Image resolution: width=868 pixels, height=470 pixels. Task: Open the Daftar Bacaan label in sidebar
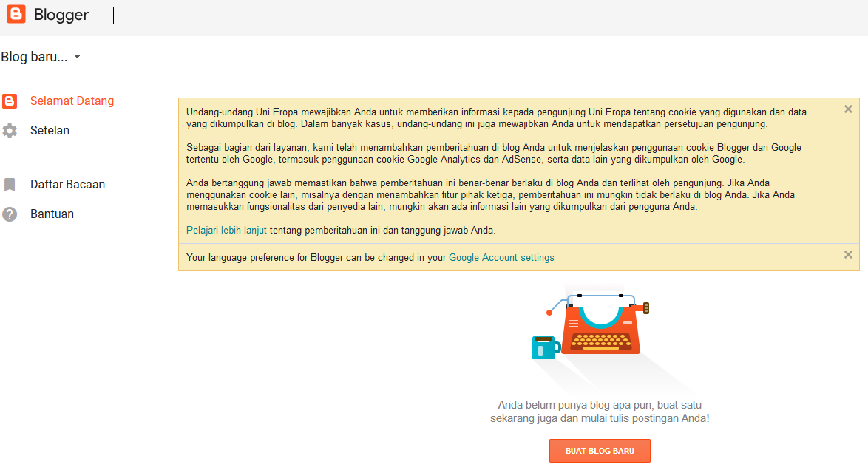[67, 184]
